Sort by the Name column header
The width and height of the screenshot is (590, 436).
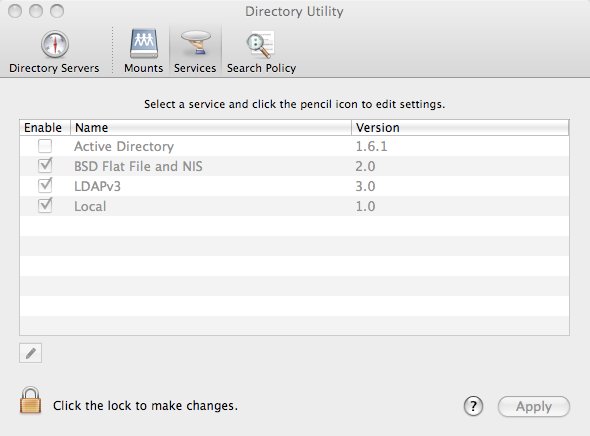coord(211,128)
